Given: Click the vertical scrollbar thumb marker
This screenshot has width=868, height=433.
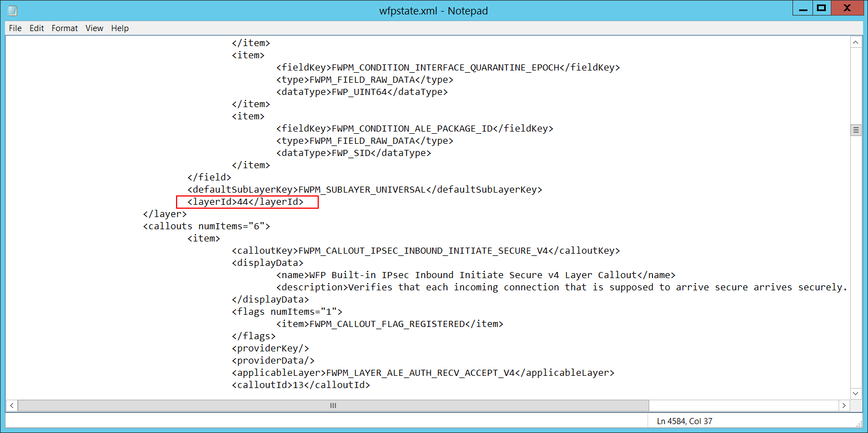Looking at the screenshot, I should pyautogui.click(x=856, y=129).
